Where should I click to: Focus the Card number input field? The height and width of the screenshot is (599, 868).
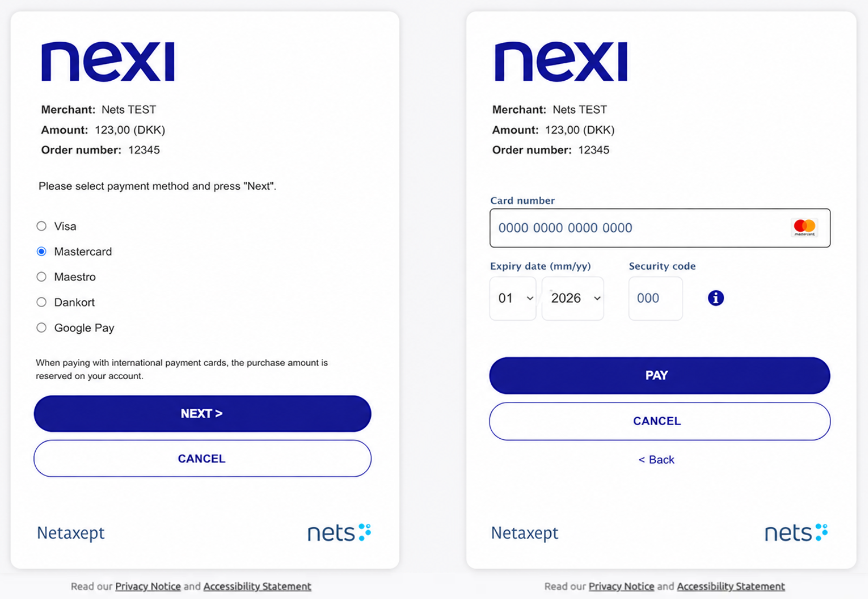point(660,228)
